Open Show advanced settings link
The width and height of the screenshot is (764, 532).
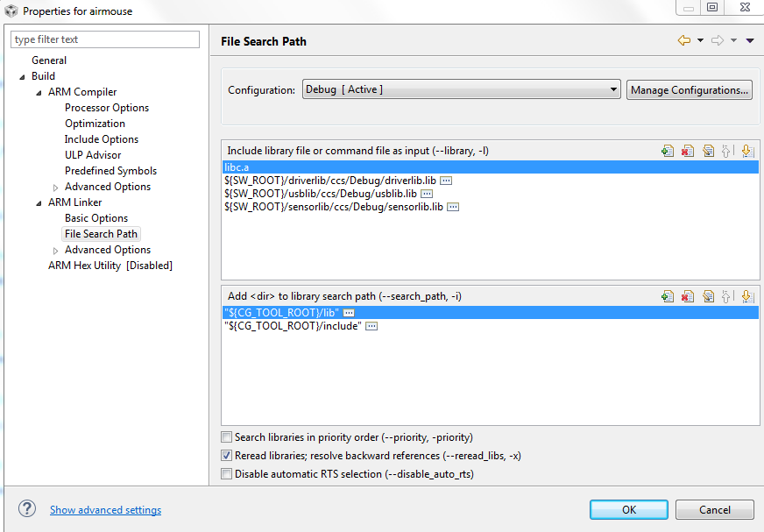click(x=105, y=509)
